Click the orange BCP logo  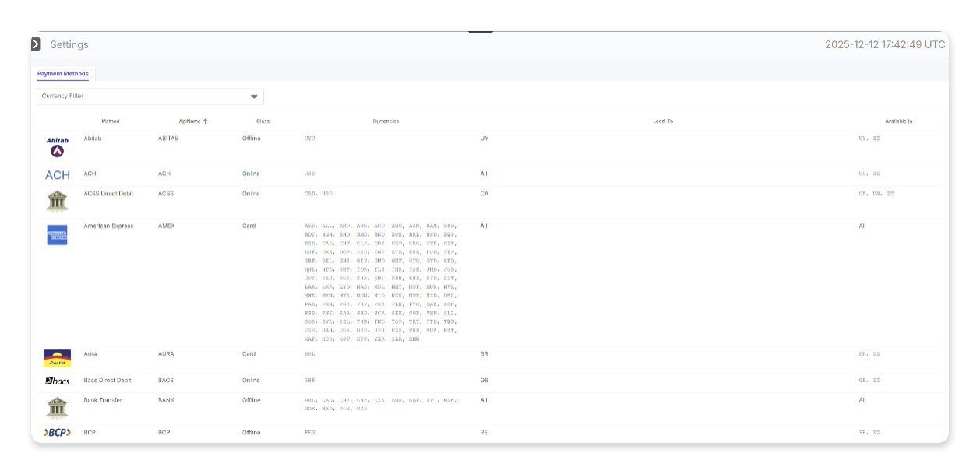[58, 432]
